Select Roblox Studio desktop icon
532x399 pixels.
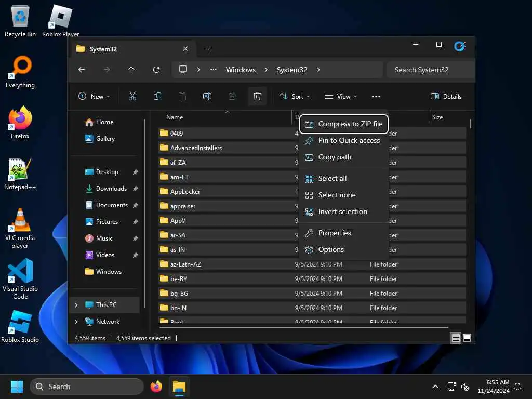coord(20,326)
